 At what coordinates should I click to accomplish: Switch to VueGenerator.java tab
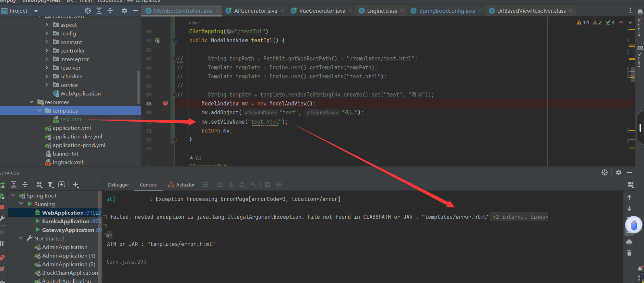pos(322,11)
